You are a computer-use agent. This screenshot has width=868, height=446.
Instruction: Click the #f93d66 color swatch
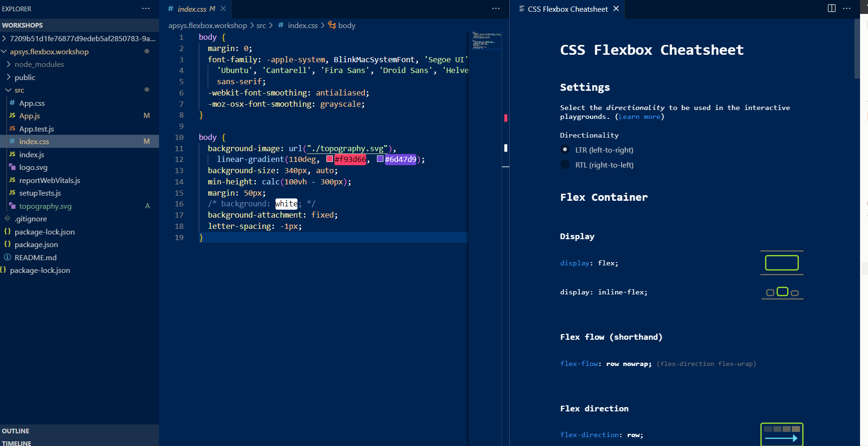pos(330,159)
